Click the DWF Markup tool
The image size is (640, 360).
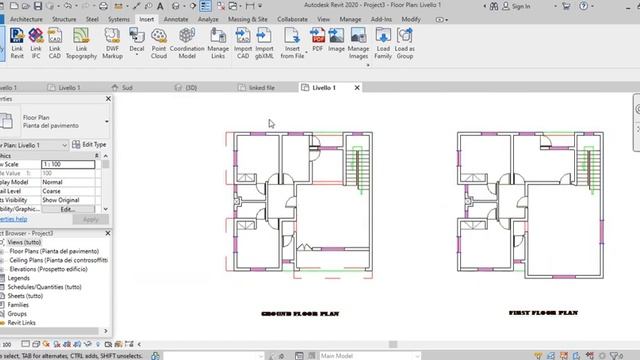coord(112,44)
